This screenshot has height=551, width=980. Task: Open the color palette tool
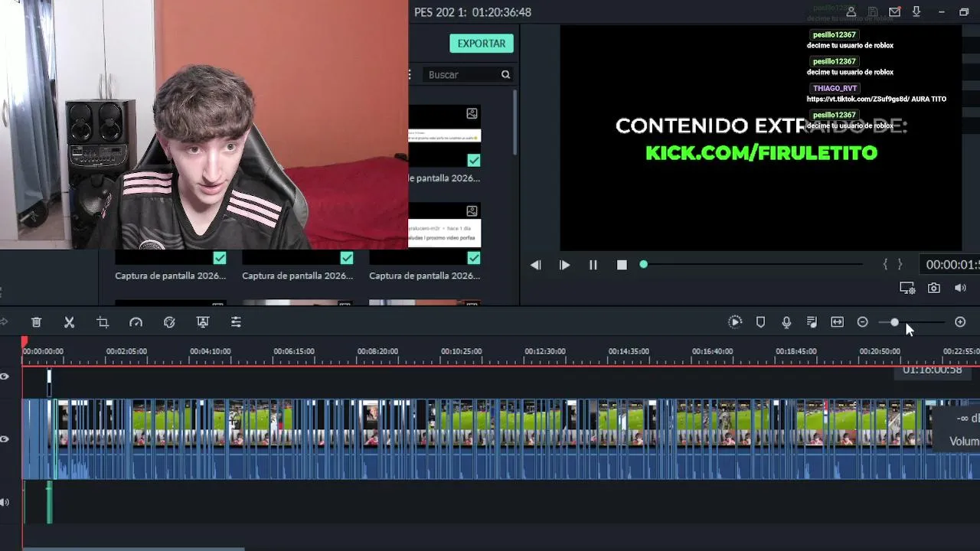click(x=169, y=322)
